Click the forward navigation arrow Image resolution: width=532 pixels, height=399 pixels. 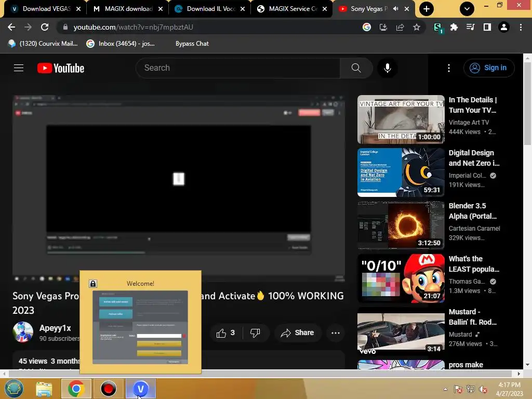[28, 27]
